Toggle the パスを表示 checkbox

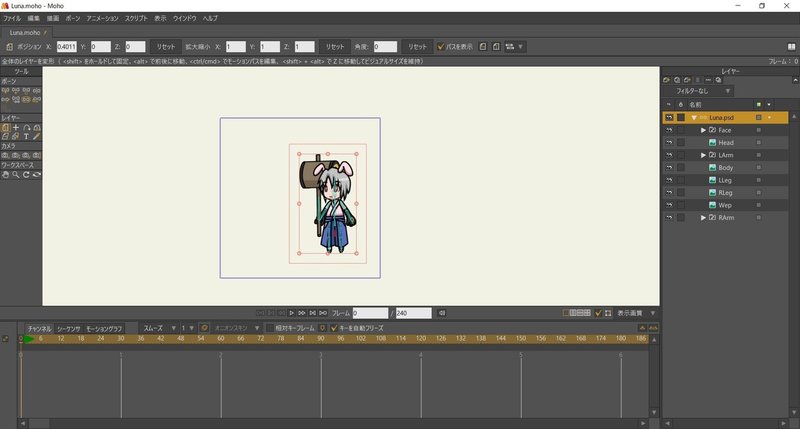[x=441, y=46]
